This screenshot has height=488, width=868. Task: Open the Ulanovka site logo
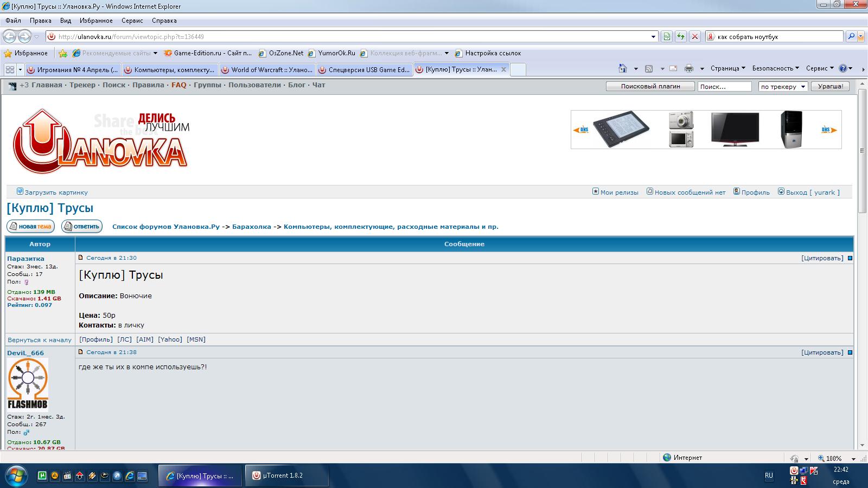pos(101,141)
